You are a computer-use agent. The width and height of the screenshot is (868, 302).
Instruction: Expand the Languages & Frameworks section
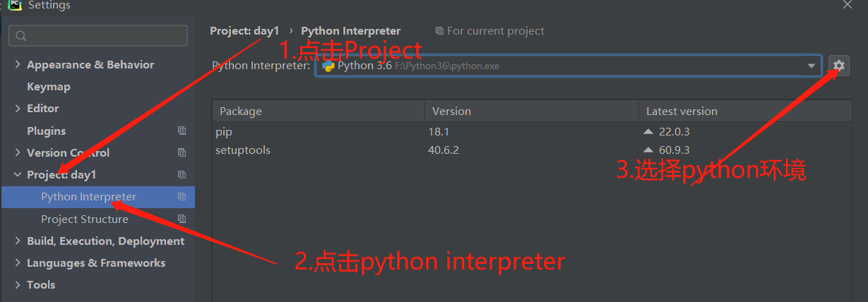18,262
